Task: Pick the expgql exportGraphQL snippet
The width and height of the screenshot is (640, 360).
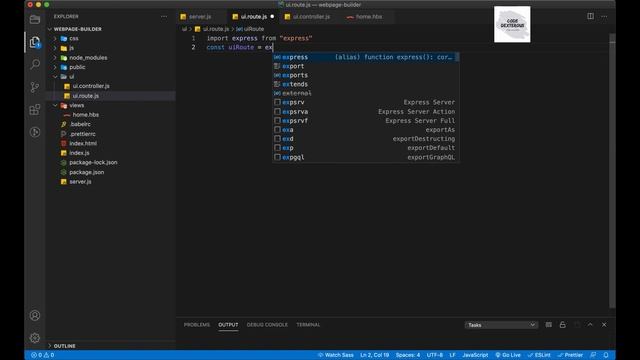Action: (366, 157)
